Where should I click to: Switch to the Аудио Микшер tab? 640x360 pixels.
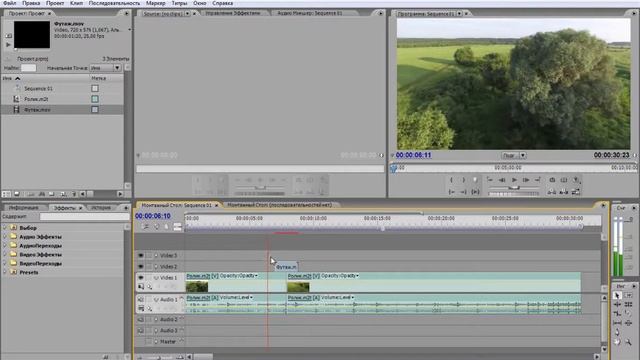click(x=310, y=13)
